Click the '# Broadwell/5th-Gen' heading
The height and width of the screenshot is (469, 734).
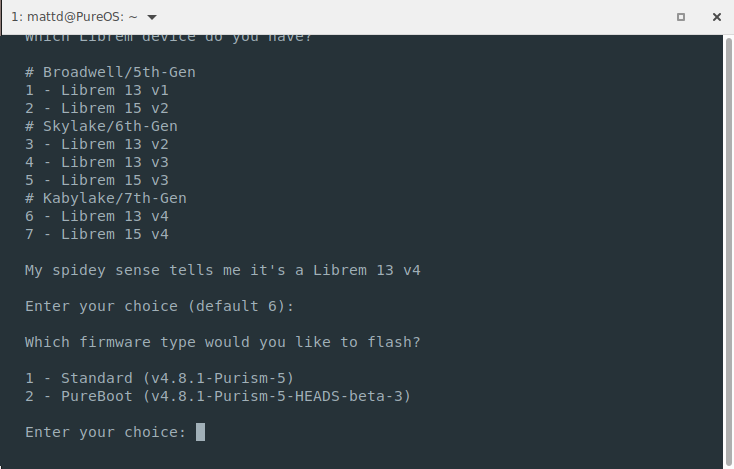click(110, 72)
